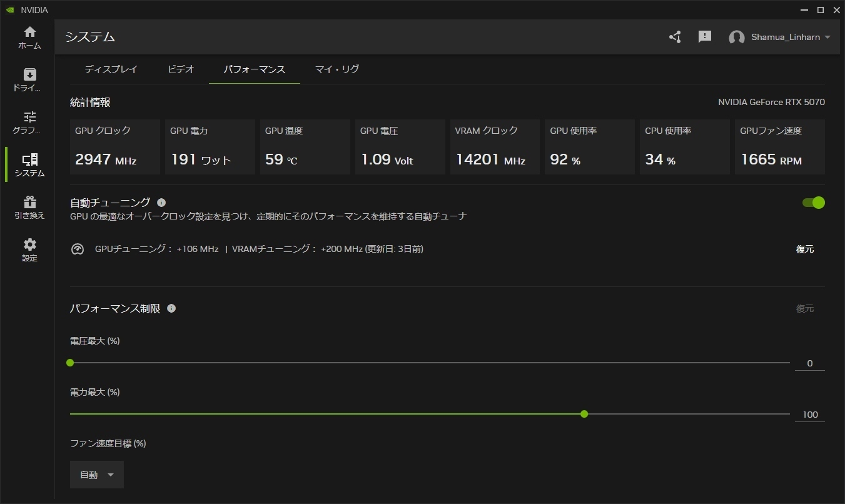The height and width of the screenshot is (504, 845).
Task: Disable the 自動チューニング toggle switch
Action: [814, 203]
